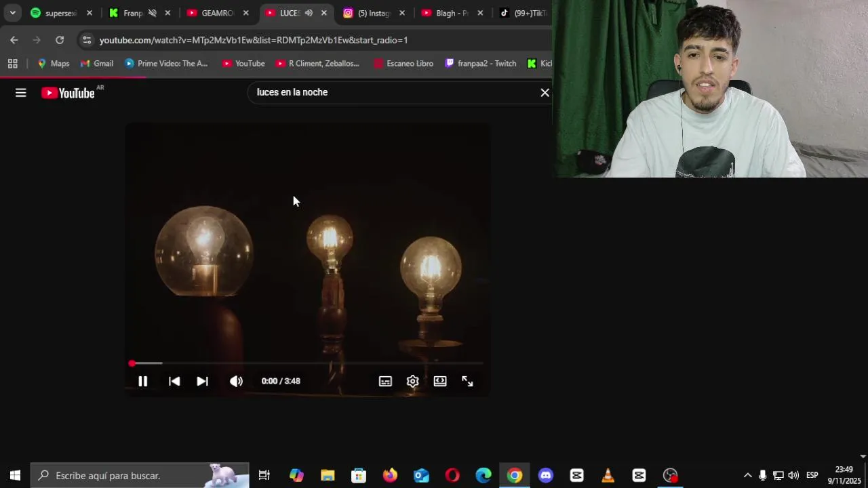Click the microphone icon in system tray

(x=763, y=475)
